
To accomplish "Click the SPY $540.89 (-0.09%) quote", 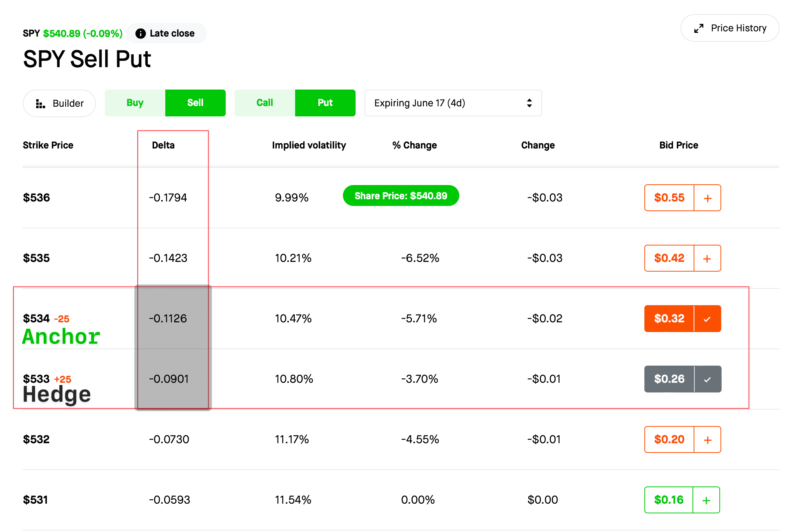I will click(x=73, y=34).
